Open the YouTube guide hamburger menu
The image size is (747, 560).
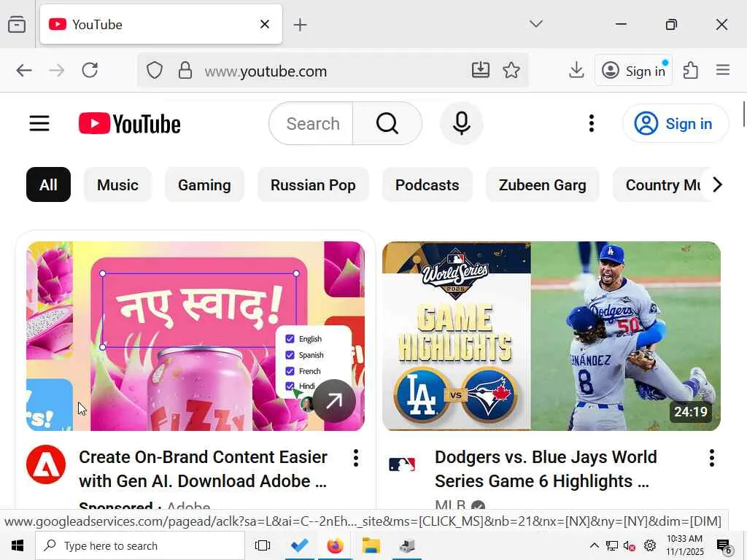[x=39, y=124]
